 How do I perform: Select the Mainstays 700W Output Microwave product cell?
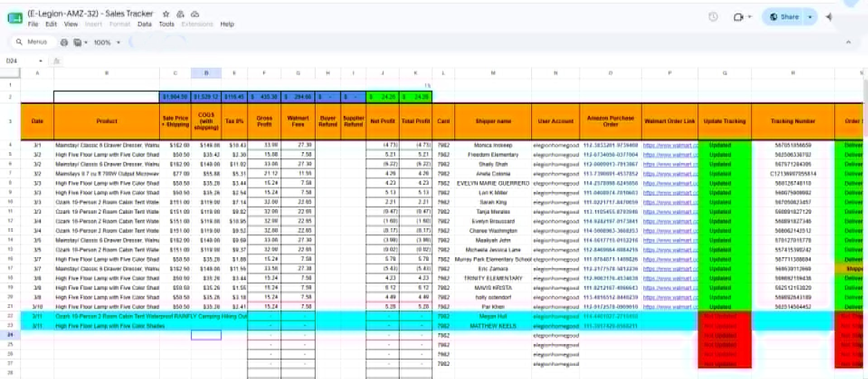[107, 174]
